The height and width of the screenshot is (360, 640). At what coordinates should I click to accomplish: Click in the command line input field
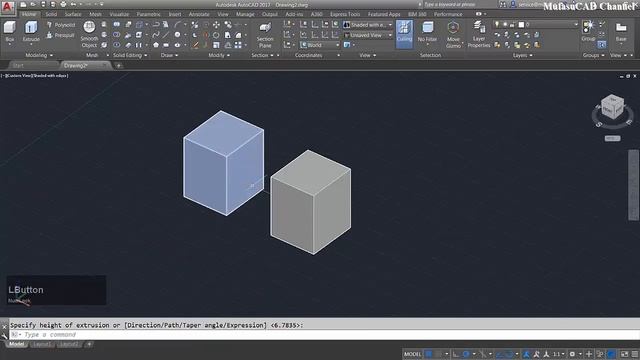tap(324, 335)
